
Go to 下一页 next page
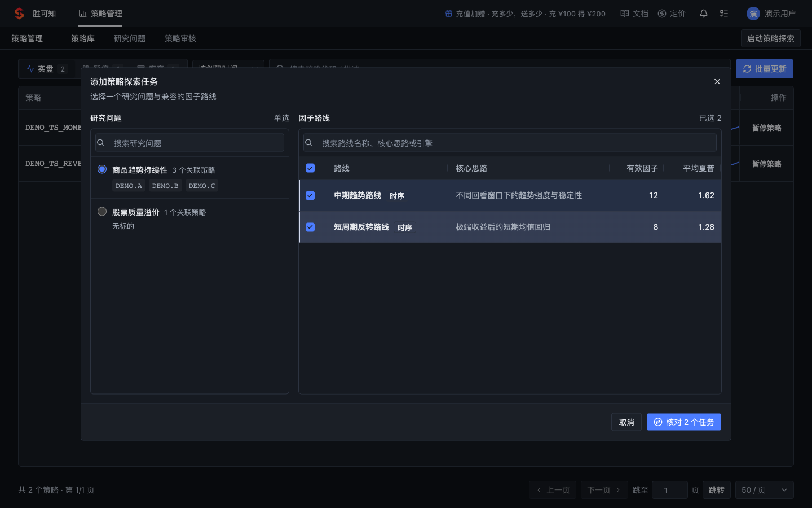(604, 490)
